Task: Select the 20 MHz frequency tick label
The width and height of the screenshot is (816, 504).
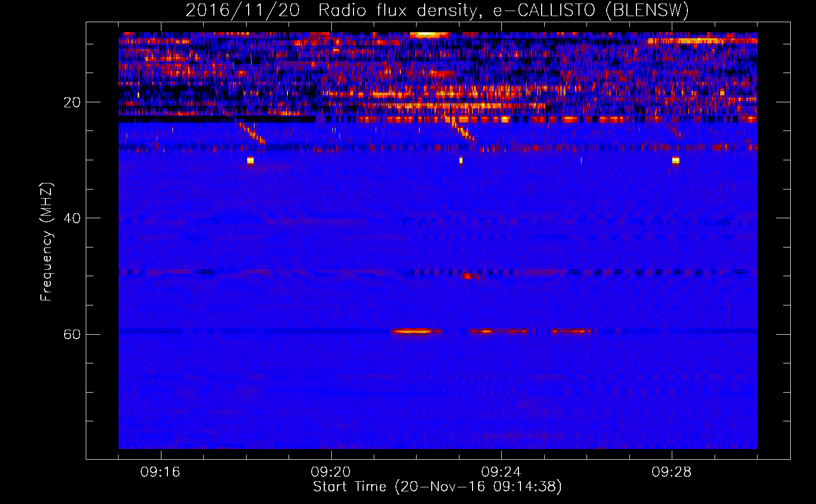Action: 72,102
